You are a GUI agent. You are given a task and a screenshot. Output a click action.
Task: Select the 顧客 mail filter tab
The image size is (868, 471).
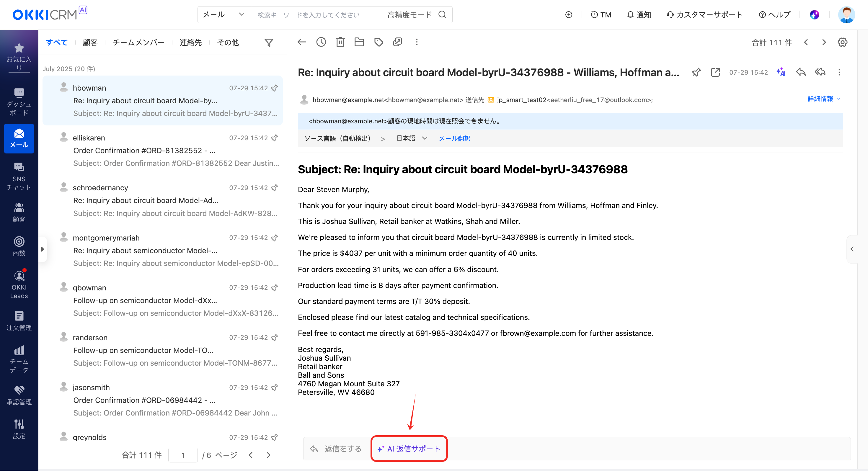(90, 42)
